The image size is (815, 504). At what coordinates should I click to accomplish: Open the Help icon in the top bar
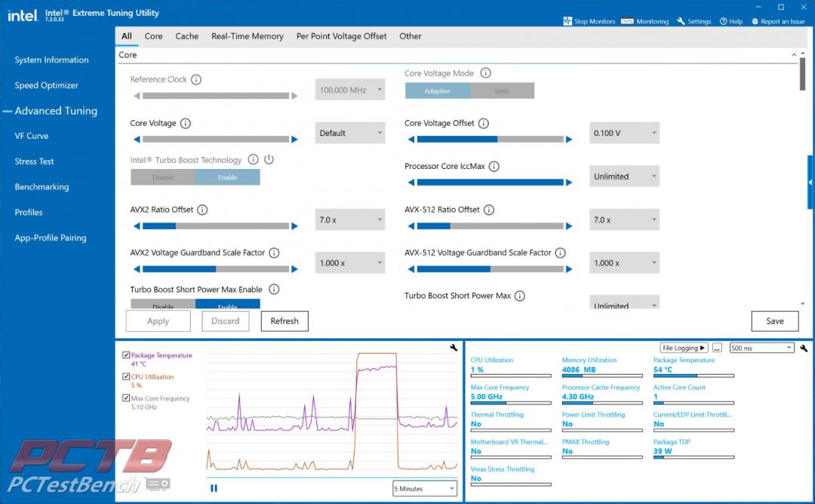pos(723,21)
